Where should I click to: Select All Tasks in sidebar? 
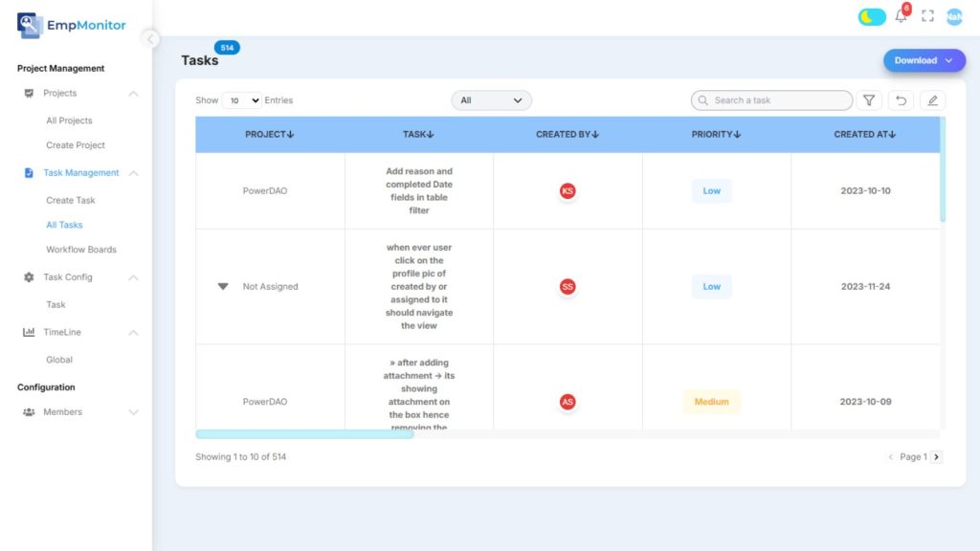click(x=64, y=225)
